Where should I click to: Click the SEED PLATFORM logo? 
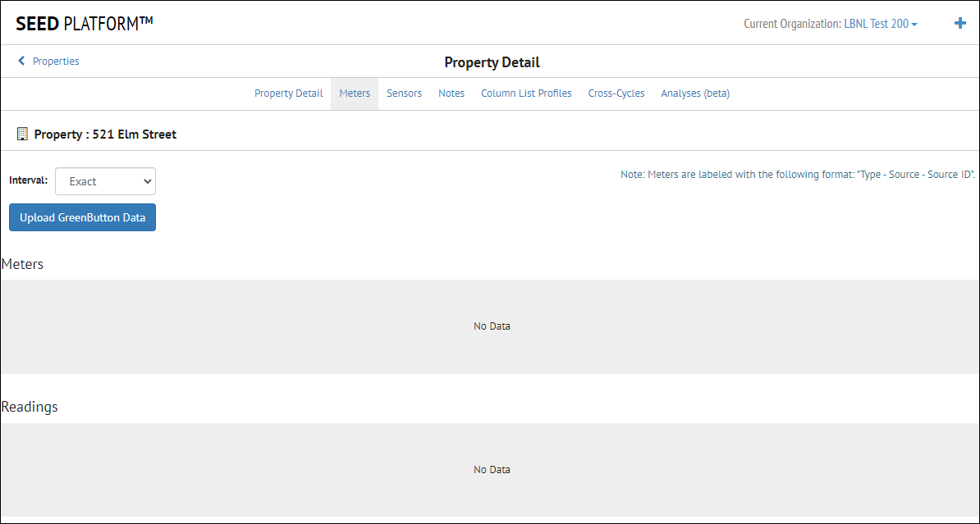pyautogui.click(x=82, y=23)
